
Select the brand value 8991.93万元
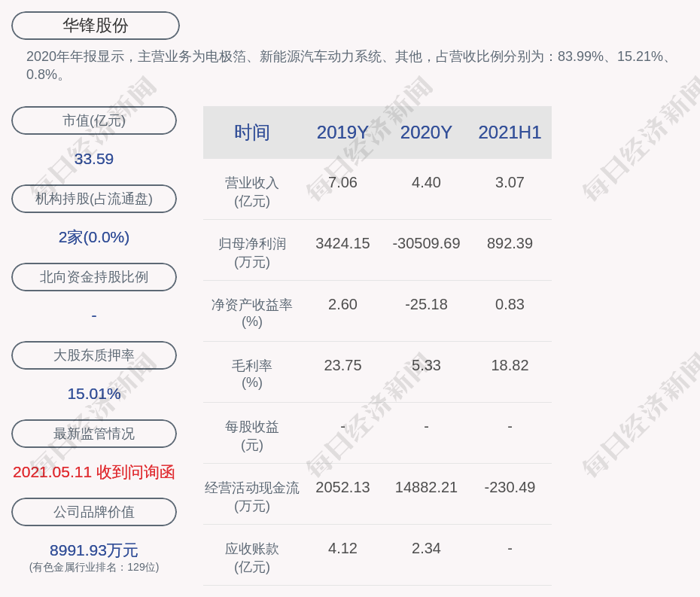coord(94,550)
